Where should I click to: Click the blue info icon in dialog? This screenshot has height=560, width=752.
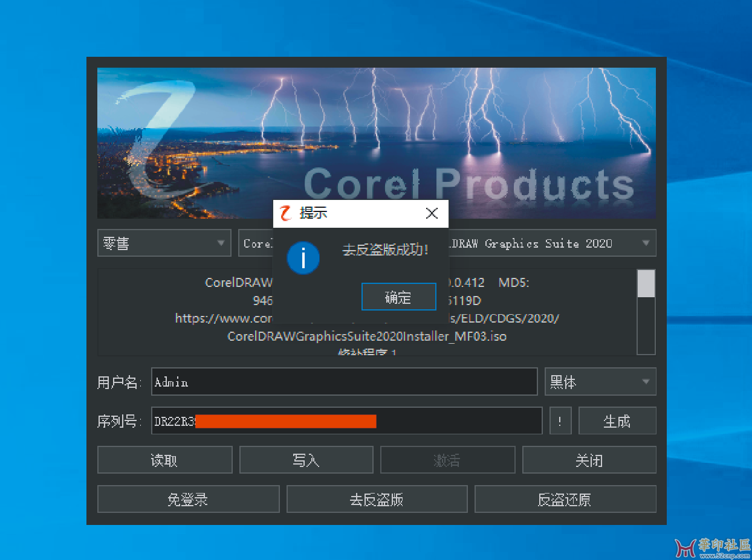click(303, 257)
